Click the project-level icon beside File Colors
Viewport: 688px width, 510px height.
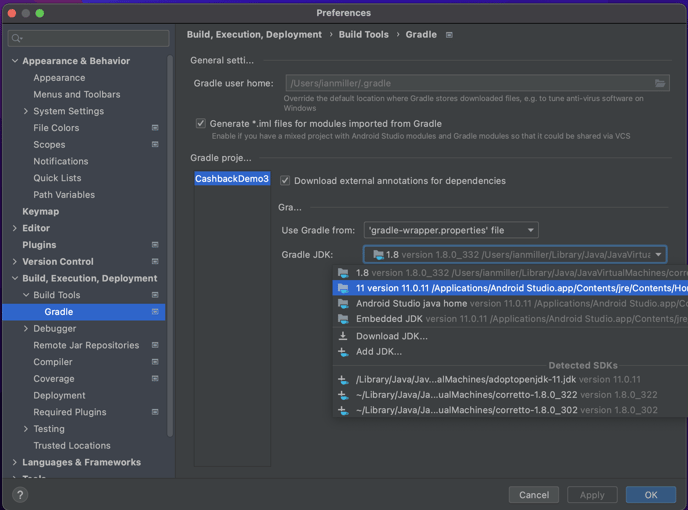155,128
